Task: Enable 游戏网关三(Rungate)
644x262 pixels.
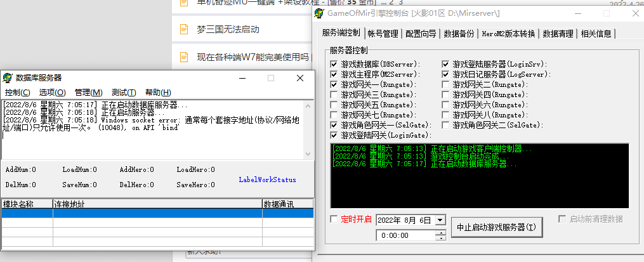Action: tap(334, 95)
